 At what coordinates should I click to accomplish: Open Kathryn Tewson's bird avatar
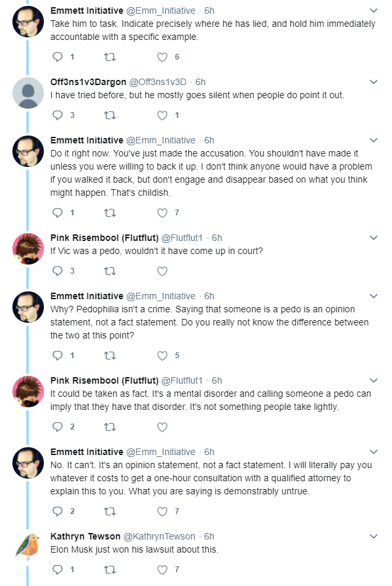28,547
